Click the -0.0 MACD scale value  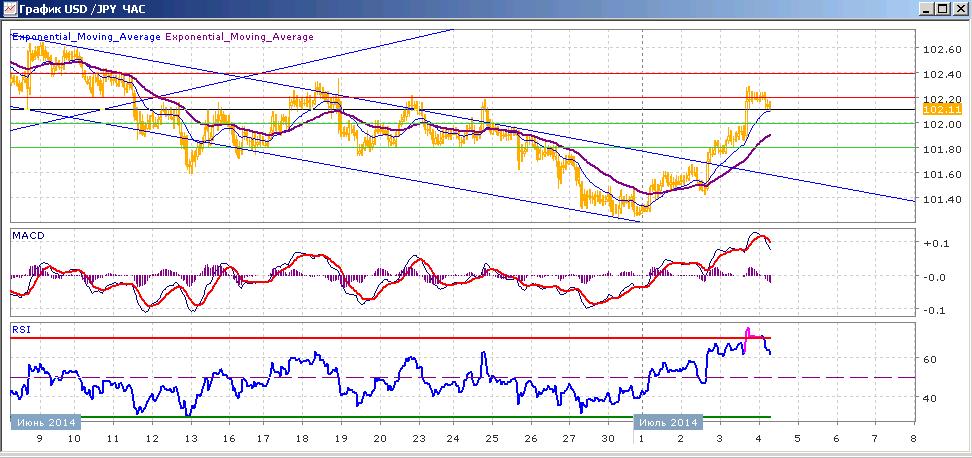pyautogui.click(x=934, y=277)
